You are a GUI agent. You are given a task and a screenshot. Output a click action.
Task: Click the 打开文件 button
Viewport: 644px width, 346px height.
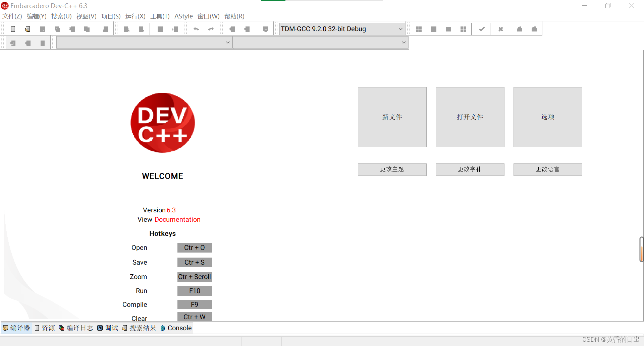point(470,117)
